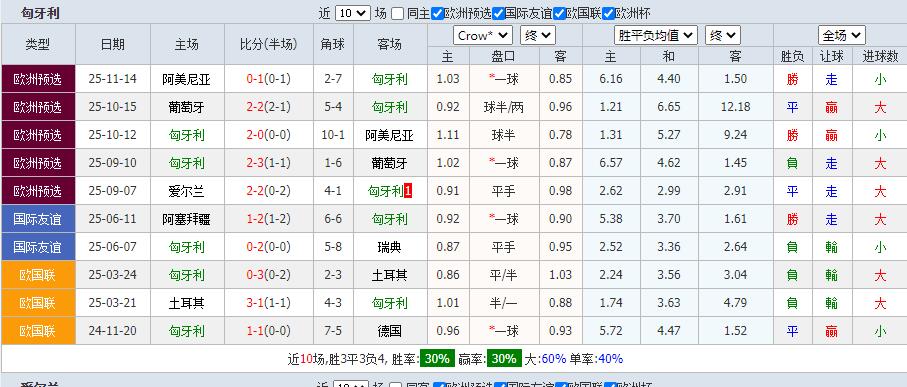Uncheck the 国际友谊 filter checkbox

click(498, 13)
